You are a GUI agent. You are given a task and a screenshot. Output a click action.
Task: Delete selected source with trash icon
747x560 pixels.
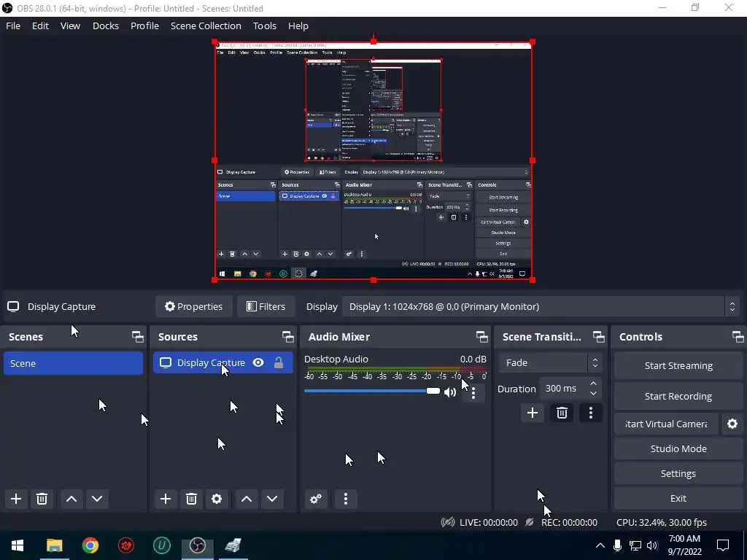click(x=191, y=499)
